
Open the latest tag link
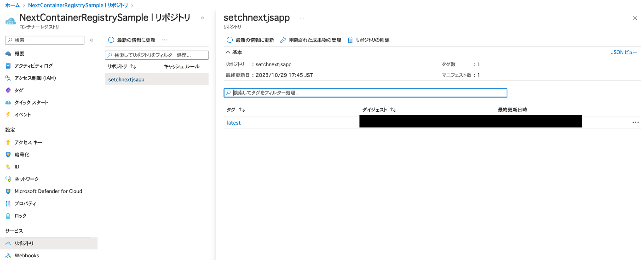(234, 123)
